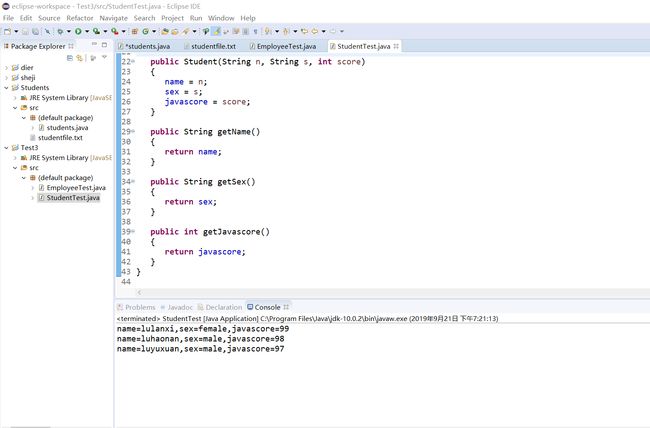650x428 pixels.
Task: Open the Coverage dropdown arrow
Action: (105, 32)
